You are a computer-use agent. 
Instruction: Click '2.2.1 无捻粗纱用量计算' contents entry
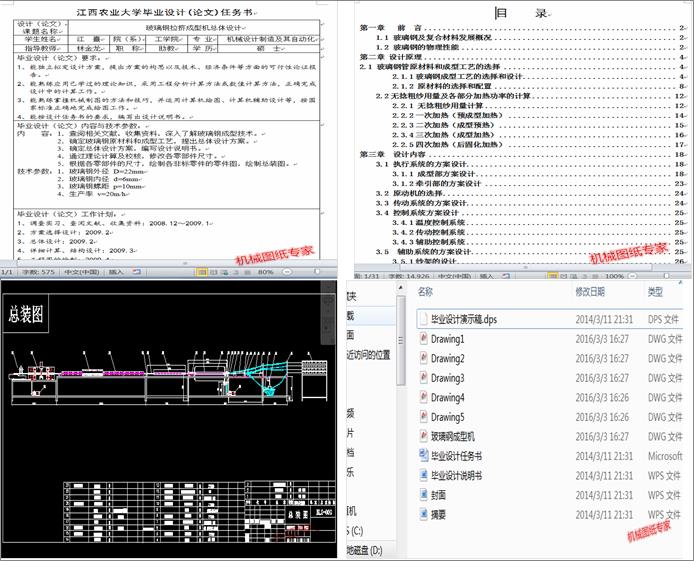pos(437,106)
